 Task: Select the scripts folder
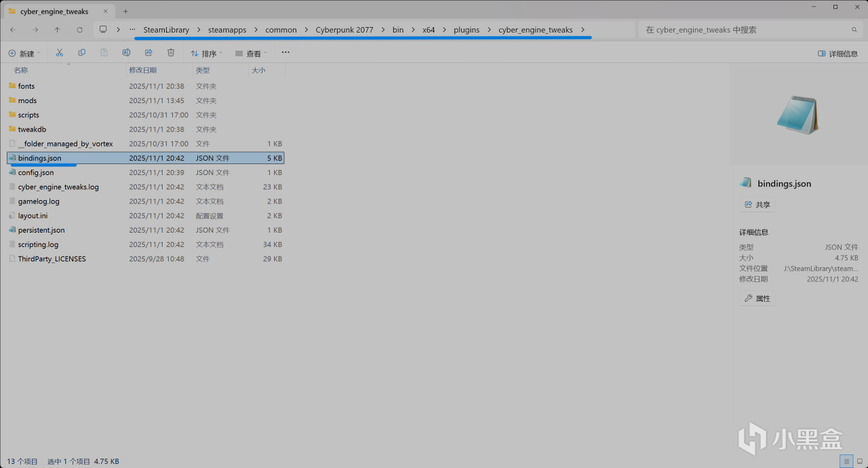[x=146, y=115]
